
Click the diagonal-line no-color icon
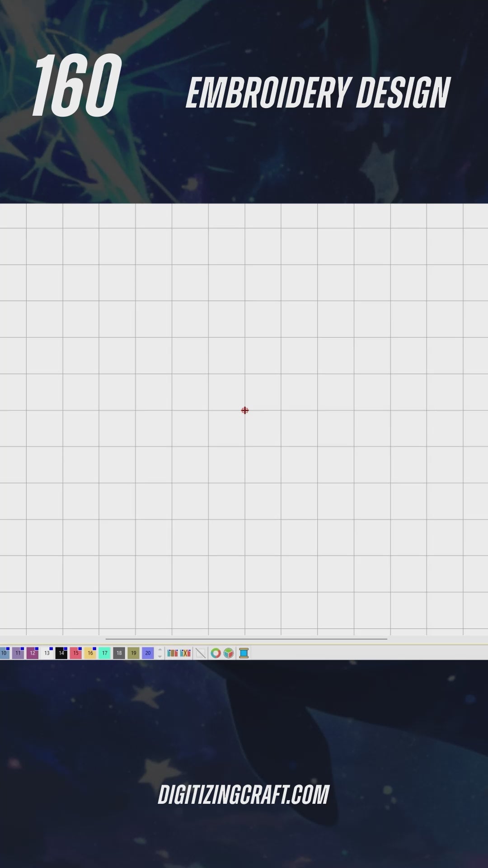coord(201,653)
